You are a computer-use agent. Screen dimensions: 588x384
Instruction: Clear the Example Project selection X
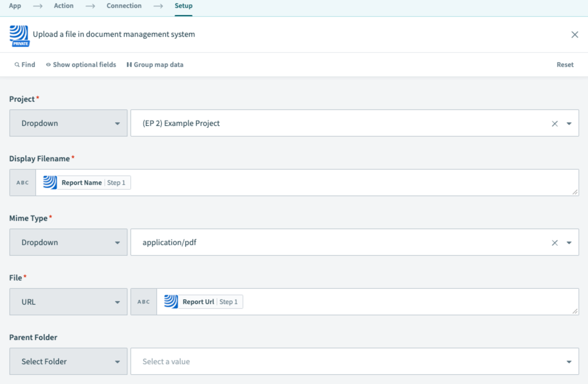click(555, 124)
